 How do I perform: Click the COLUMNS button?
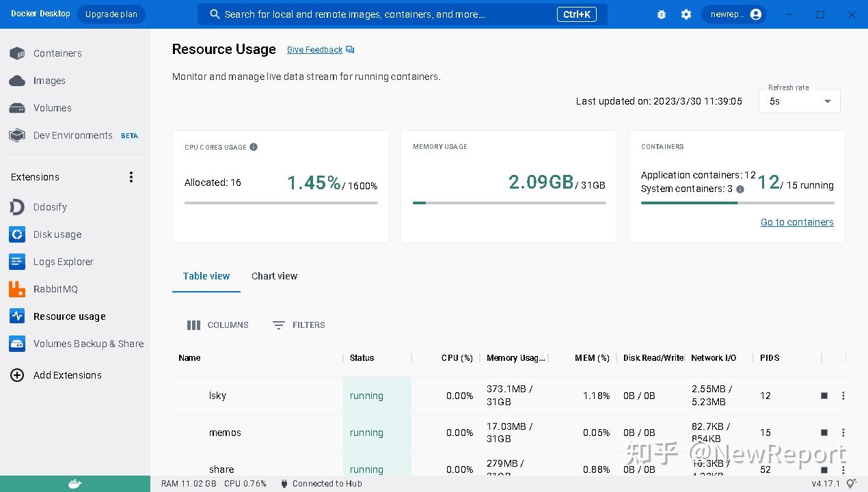point(218,325)
